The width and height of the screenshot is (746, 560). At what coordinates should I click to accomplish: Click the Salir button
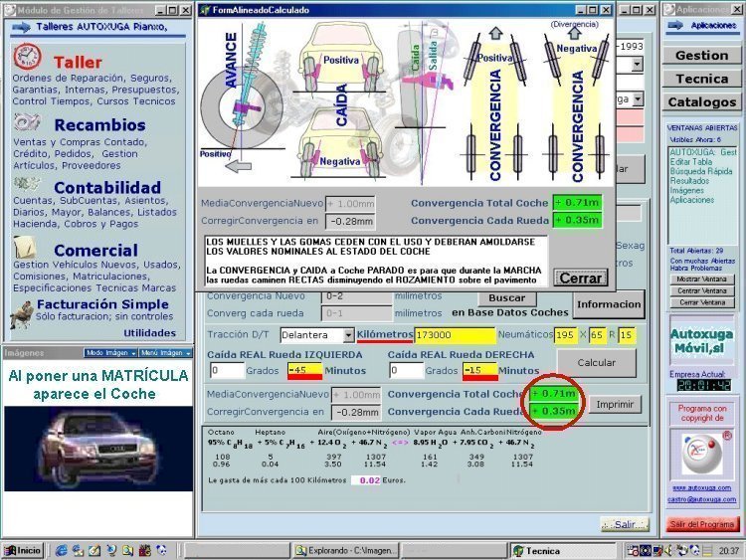click(x=626, y=524)
